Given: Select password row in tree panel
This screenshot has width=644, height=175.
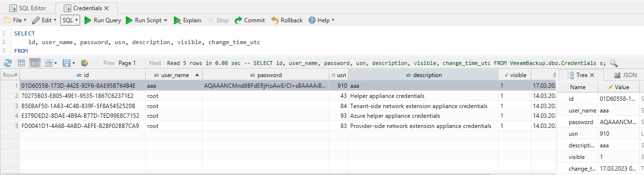Looking at the screenshot, I should coord(601,122).
